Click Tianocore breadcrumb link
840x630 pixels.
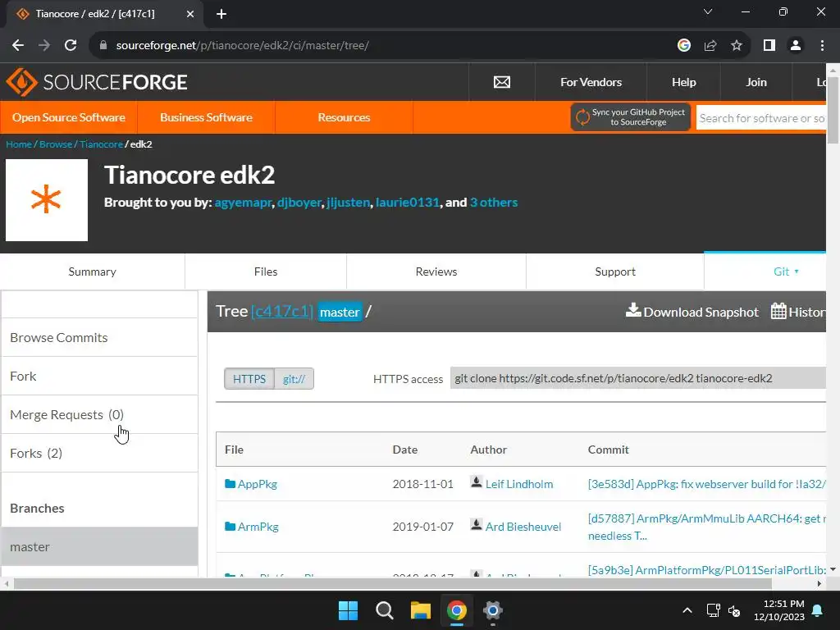[x=101, y=144]
